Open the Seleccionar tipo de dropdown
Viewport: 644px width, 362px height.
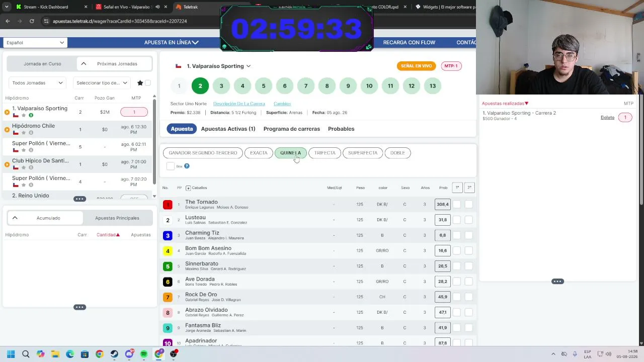[102, 83]
